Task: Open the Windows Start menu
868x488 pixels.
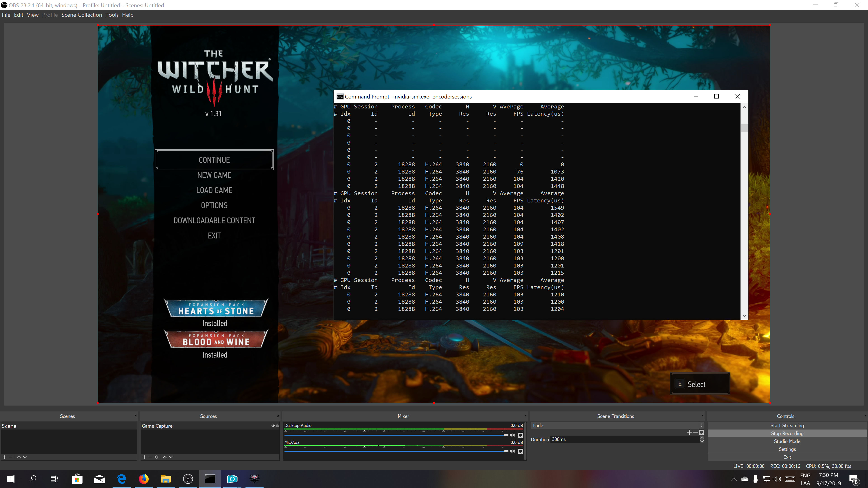Action: coord(10,479)
